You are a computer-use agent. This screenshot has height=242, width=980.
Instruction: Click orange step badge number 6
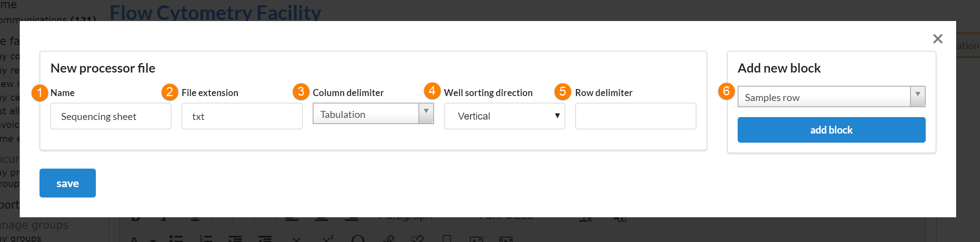pyautogui.click(x=726, y=91)
